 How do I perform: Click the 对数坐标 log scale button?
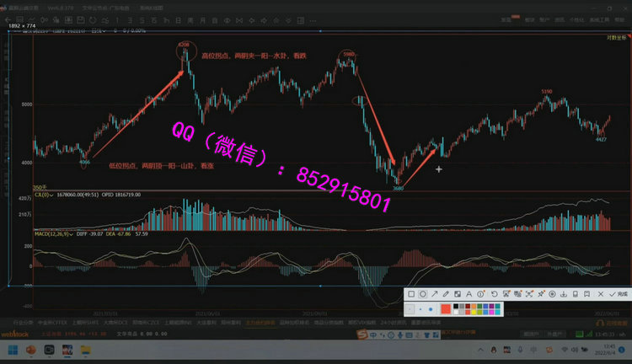click(x=616, y=38)
